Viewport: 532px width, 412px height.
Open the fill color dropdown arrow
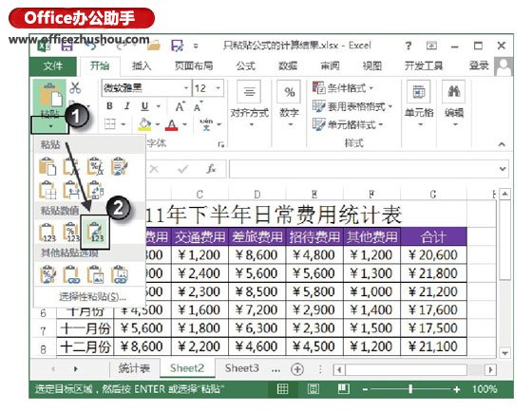pos(158,124)
